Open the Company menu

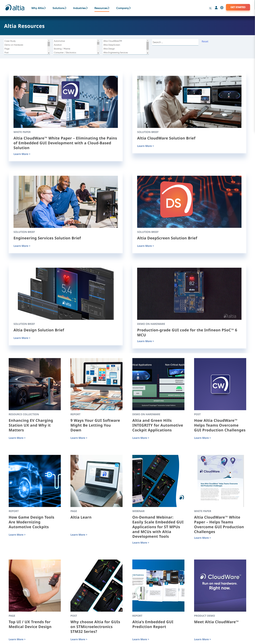(x=124, y=8)
